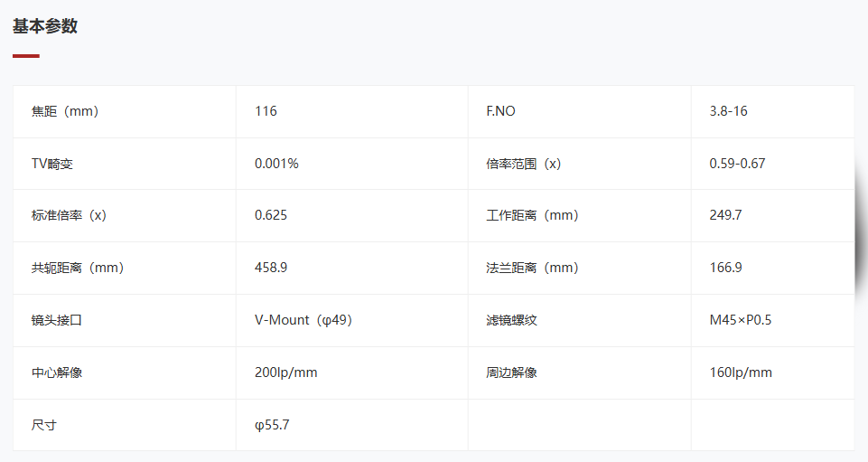Screen dimensions: 868x462
Task: Click the 基本参数 section heading
Action: (x=45, y=26)
